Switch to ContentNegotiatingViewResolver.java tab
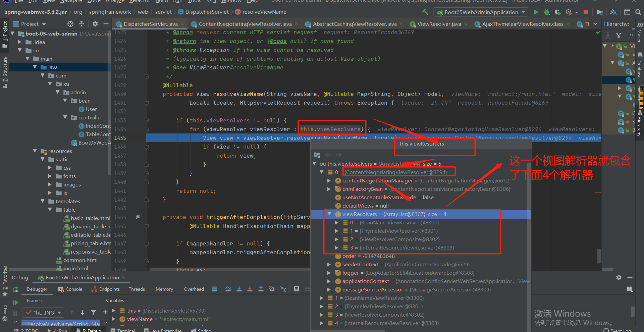Screen dimensions: 644x332 245,24
